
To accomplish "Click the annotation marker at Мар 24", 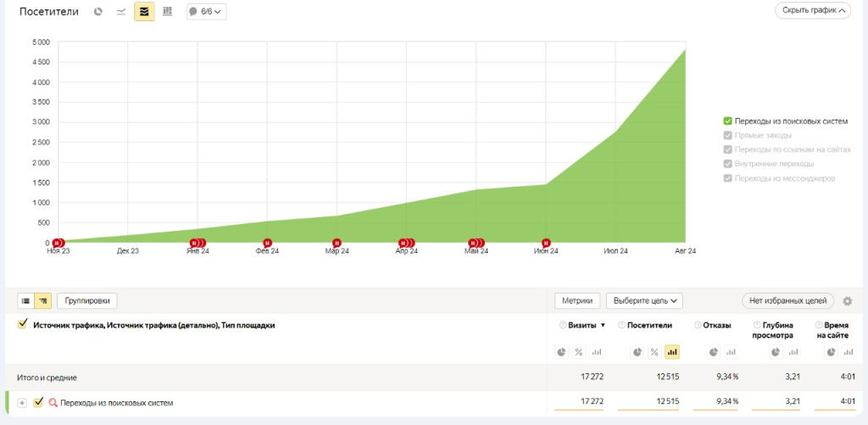I will [x=337, y=243].
